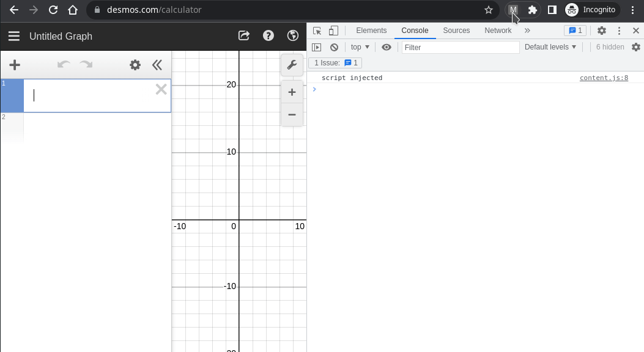Open the content.js:8 source link
Viewport: 644px width, 352px height.
tap(604, 78)
